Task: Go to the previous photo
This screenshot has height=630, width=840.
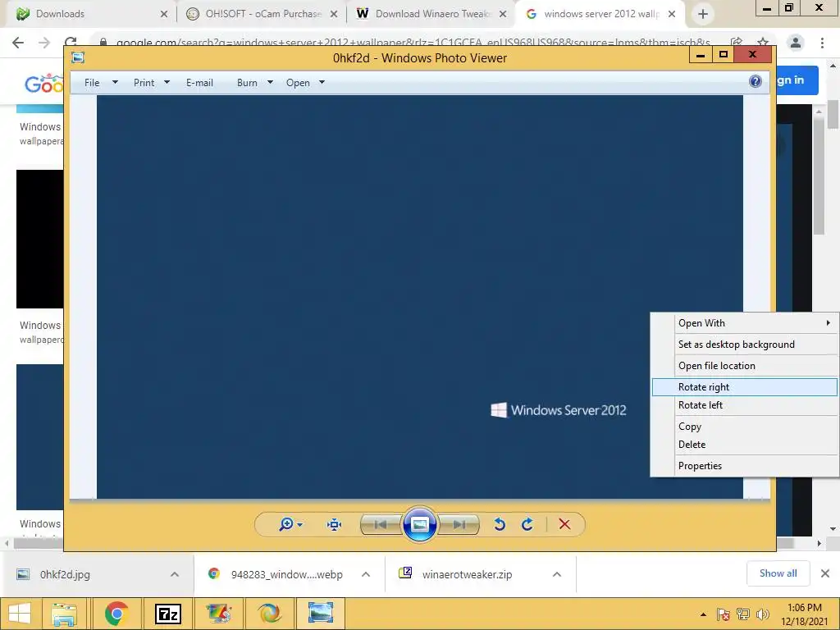Action: click(x=381, y=524)
